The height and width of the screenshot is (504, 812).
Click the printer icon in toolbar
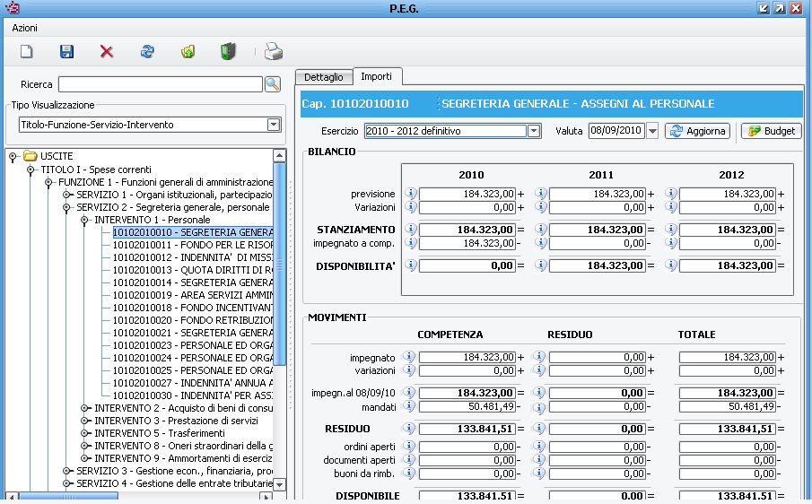[x=273, y=52]
